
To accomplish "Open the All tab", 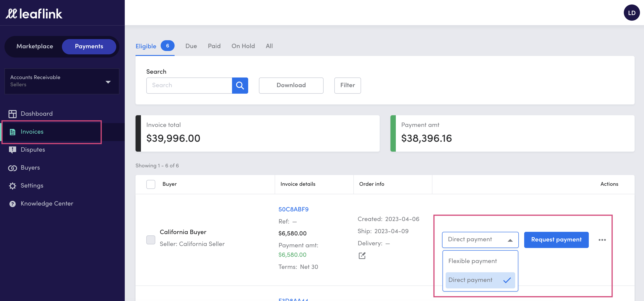I will (x=269, y=46).
